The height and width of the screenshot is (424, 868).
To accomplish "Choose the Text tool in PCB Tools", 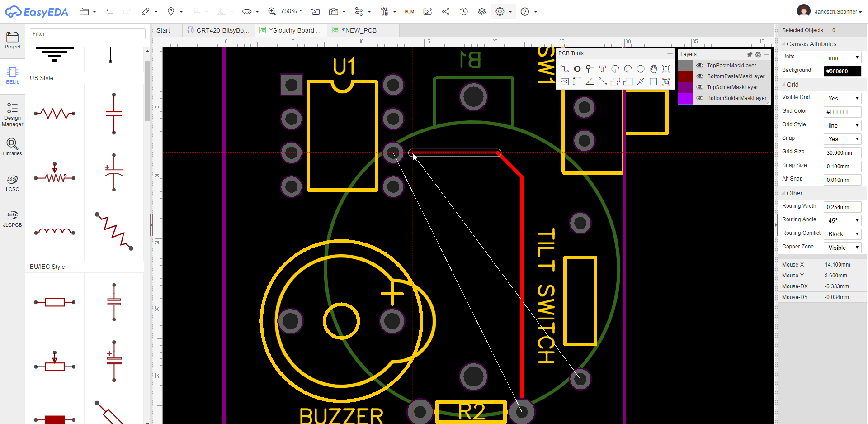I will 602,69.
